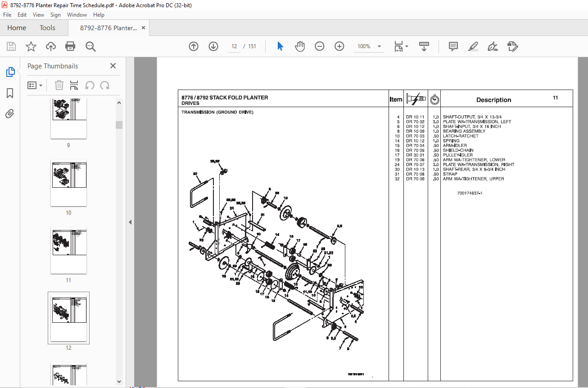Add a comment note
Viewport: 588px width, 388px height.
pyautogui.click(x=453, y=46)
